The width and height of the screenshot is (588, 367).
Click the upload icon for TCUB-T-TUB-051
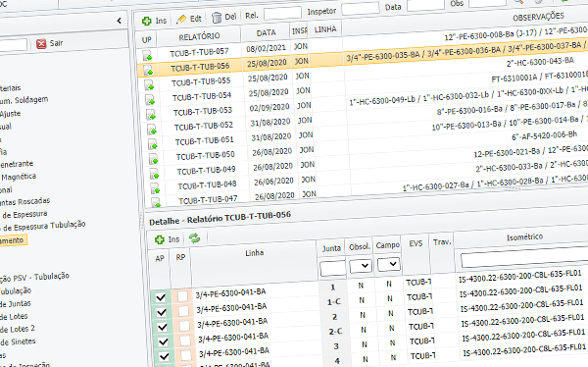tap(153, 144)
